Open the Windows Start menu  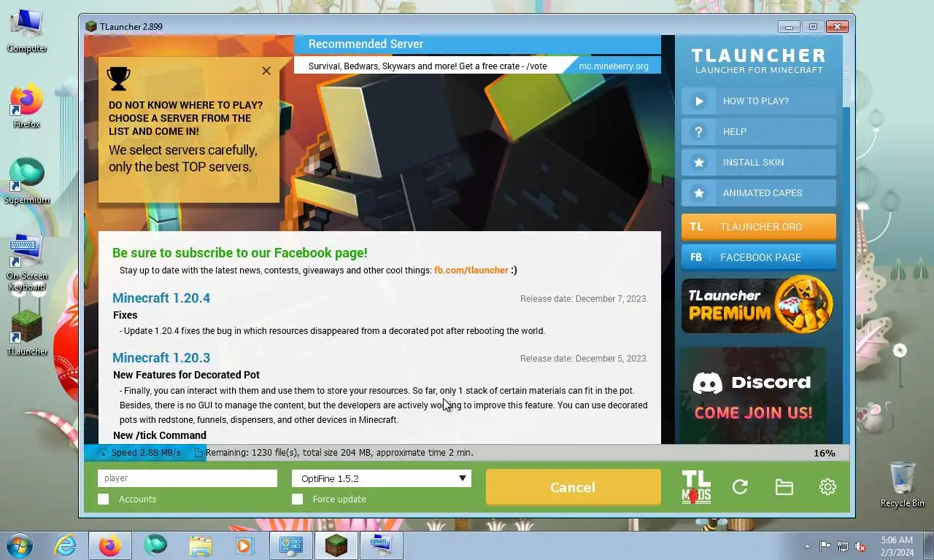coord(20,545)
